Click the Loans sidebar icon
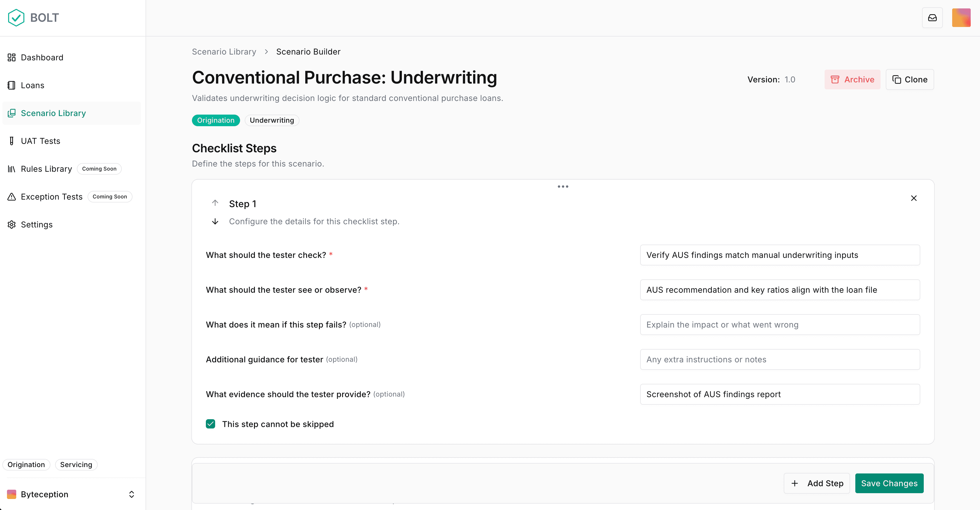 point(11,85)
